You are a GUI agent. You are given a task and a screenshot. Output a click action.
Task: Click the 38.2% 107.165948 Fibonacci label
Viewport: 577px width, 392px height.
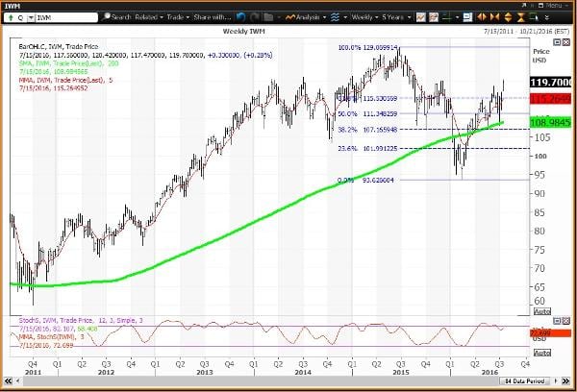[367, 130]
